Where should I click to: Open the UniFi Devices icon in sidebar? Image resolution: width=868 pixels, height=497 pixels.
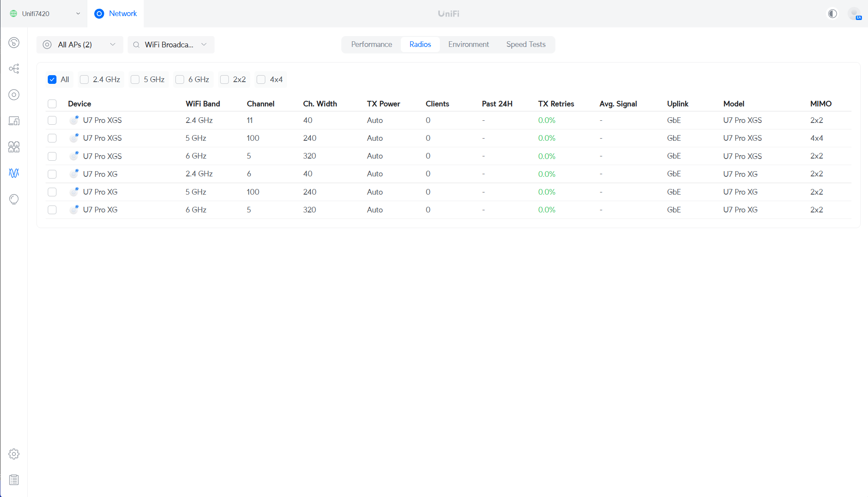pos(14,95)
